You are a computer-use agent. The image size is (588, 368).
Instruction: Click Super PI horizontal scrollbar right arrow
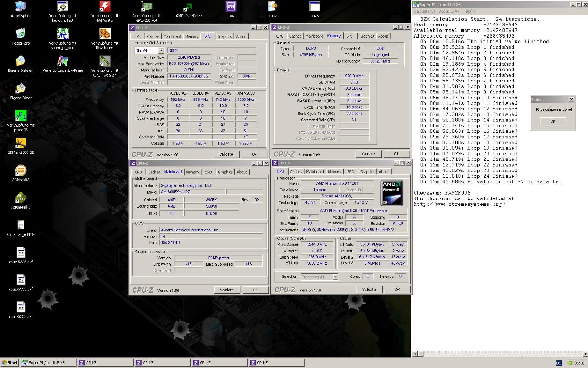(x=585, y=354)
